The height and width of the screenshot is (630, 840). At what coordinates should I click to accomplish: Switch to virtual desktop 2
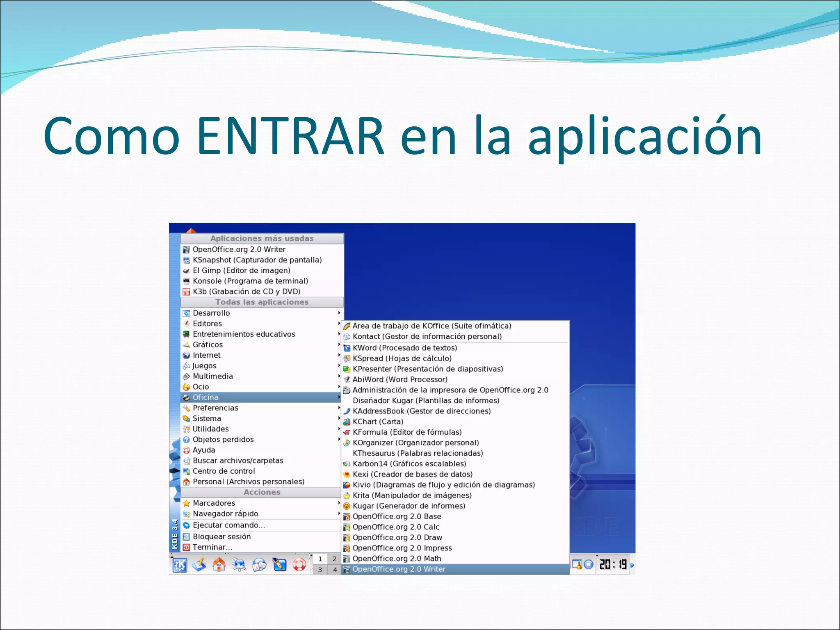[x=334, y=559]
